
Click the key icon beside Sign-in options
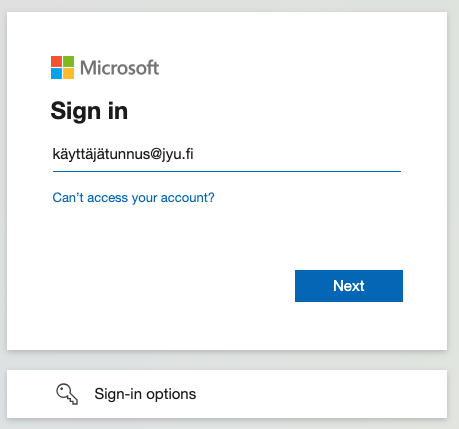point(67,394)
